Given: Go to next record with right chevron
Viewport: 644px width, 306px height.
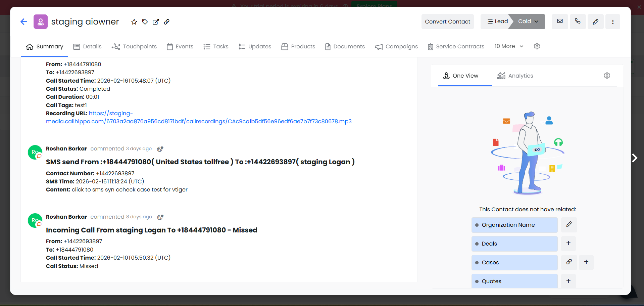Looking at the screenshot, I should pos(635,158).
